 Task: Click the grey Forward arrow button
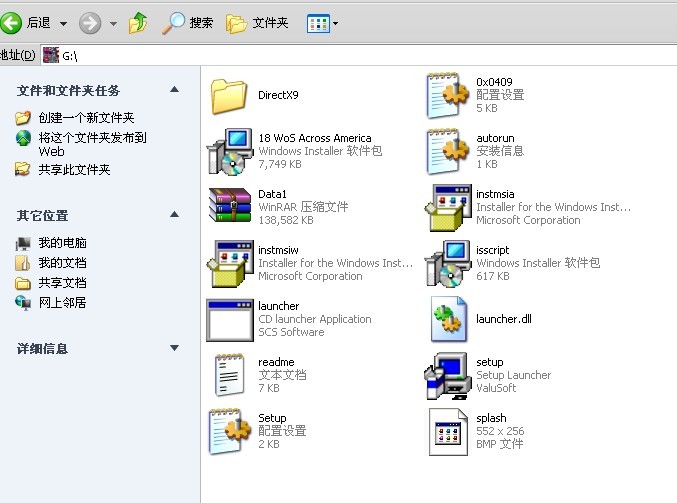click(x=89, y=23)
